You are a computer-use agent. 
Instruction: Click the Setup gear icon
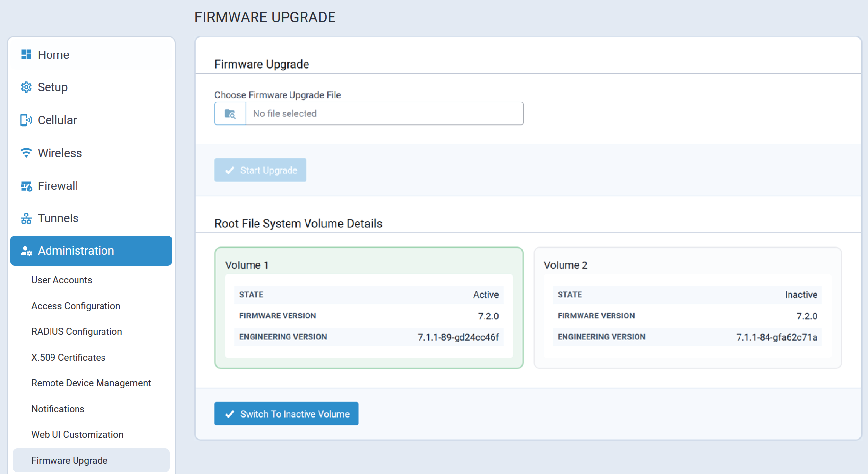pyautogui.click(x=26, y=87)
